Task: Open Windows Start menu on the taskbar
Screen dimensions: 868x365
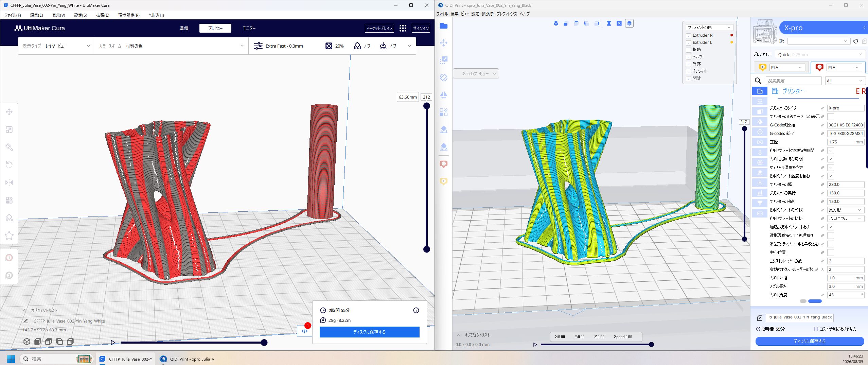Action: 11,359
